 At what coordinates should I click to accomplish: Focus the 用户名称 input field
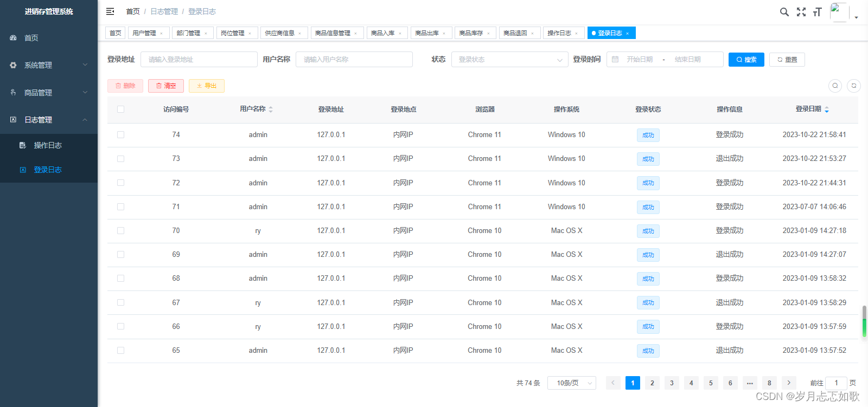pos(354,60)
